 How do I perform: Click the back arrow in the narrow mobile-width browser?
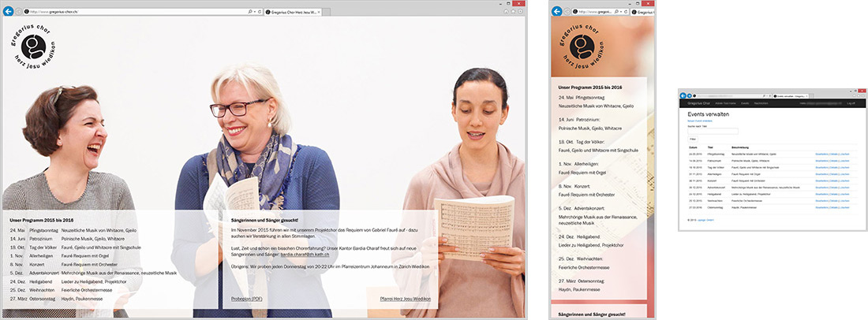(558, 12)
